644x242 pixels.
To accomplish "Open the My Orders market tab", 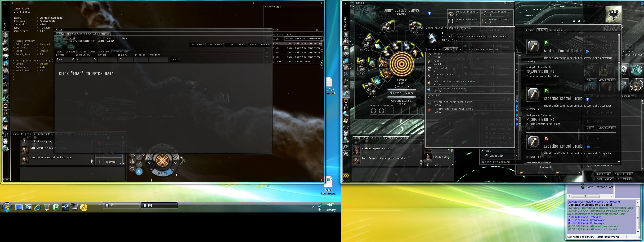I will 556,30.
